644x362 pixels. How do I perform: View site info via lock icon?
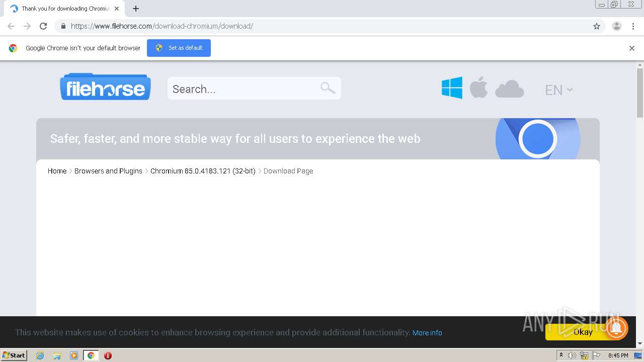[x=63, y=26]
